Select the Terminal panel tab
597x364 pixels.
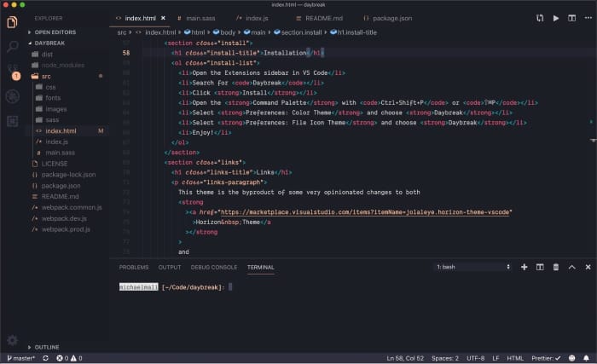pos(260,268)
